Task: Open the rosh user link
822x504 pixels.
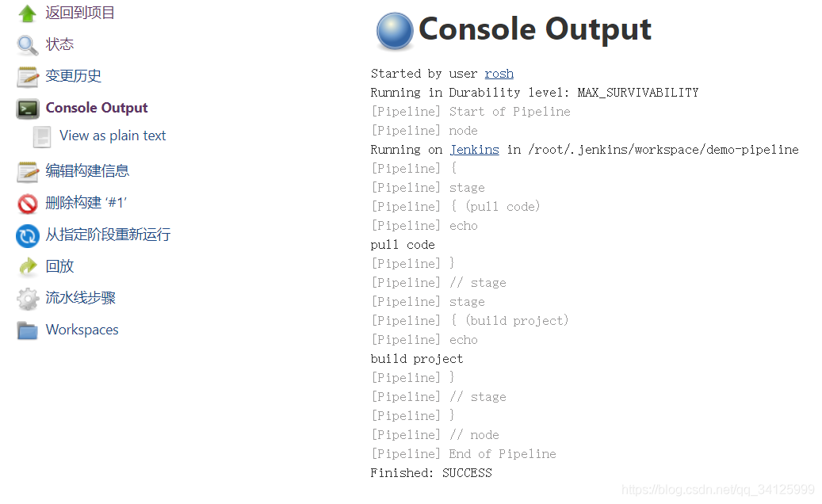Action: (499, 74)
